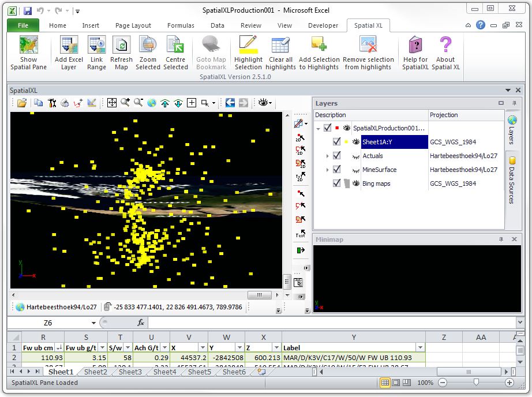The width and height of the screenshot is (532, 397).
Task: Collapse the SpatialXLProduction001 root node
Action: 318,128
